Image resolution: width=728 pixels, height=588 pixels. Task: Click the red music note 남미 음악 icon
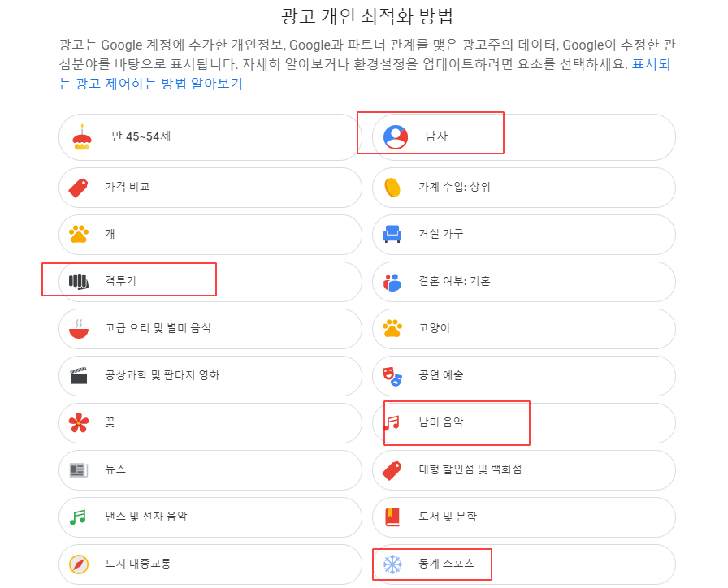(392, 422)
